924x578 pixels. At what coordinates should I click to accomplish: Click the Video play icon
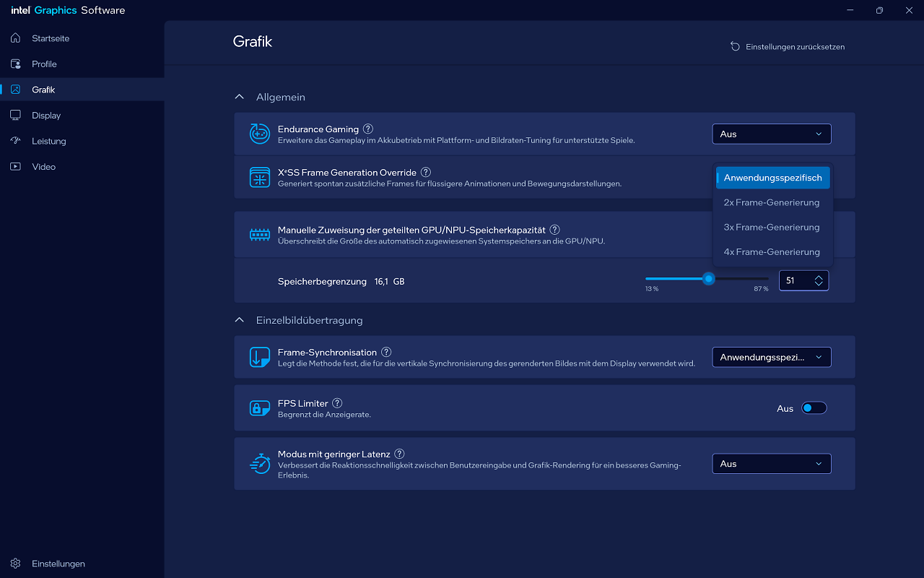tap(16, 166)
